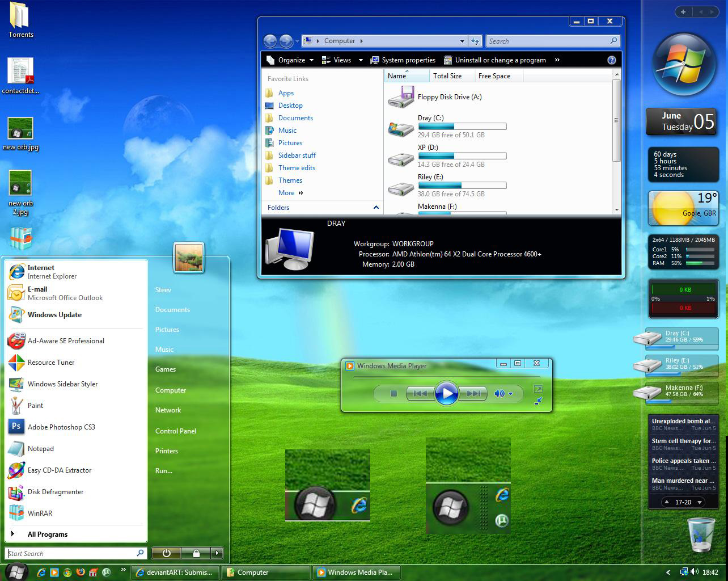Open Pictures from Start menu right pane
Image resolution: width=728 pixels, height=581 pixels.
click(x=167, y=330)
